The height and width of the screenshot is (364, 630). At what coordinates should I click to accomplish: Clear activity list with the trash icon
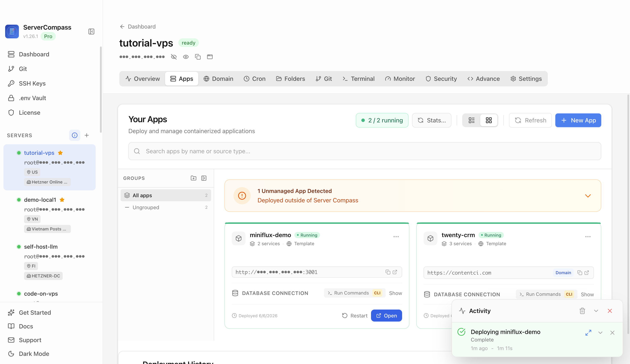582,311
